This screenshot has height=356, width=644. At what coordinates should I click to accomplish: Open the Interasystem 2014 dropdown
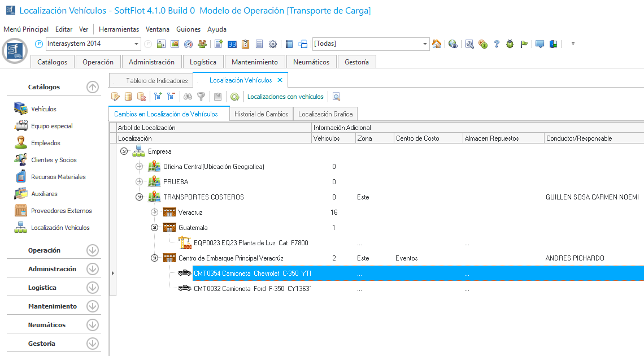coord(137,44)
